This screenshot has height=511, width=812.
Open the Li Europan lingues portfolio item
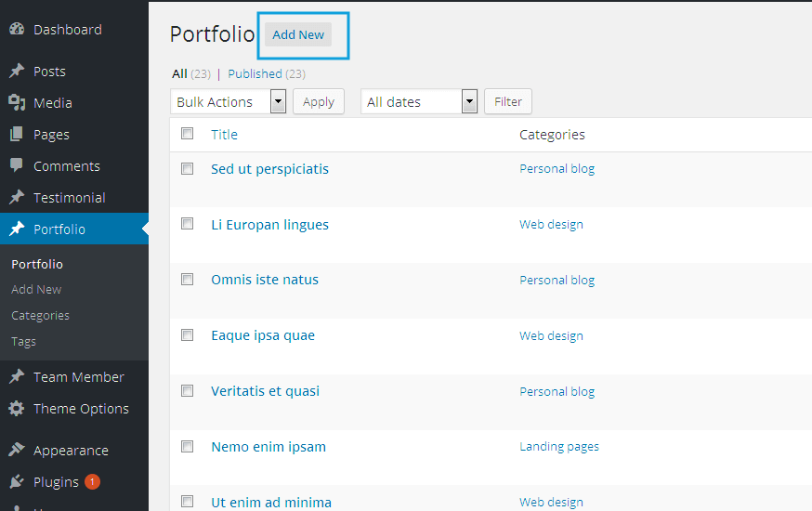pos(269,225)
